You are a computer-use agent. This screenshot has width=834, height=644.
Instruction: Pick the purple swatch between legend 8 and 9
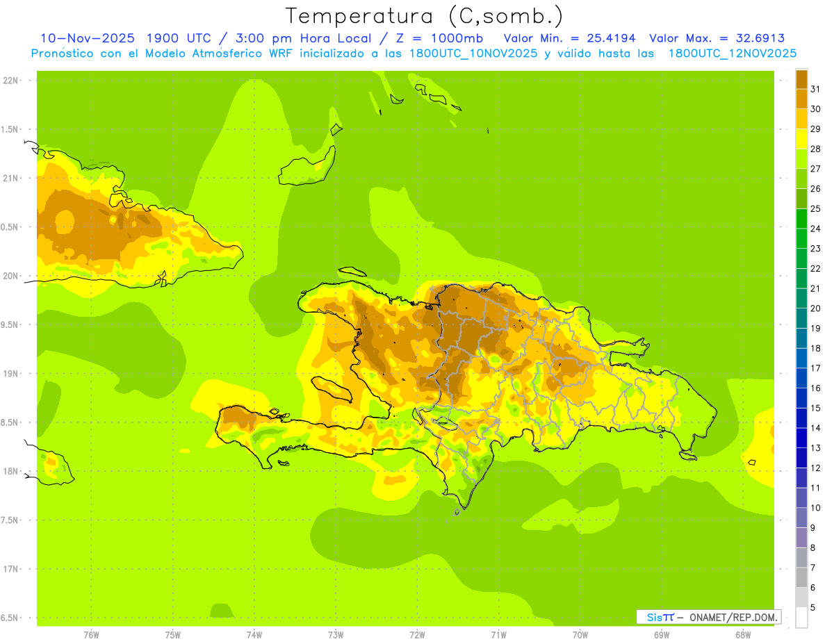[801, 537]
